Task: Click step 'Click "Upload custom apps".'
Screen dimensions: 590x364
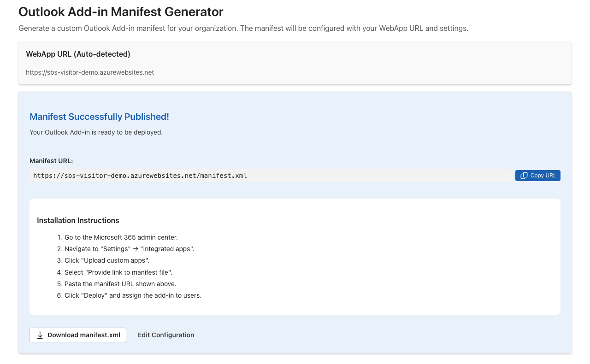Action: point(107,260)
